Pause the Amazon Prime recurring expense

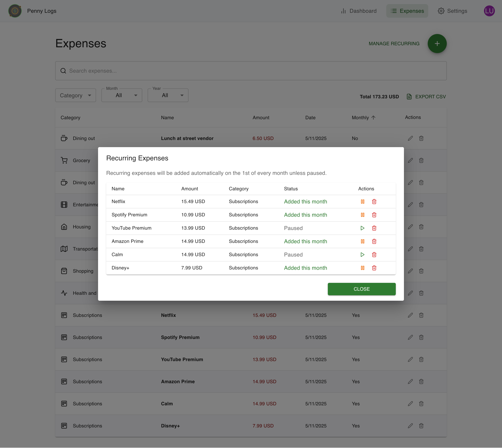(x=362, y=242)
